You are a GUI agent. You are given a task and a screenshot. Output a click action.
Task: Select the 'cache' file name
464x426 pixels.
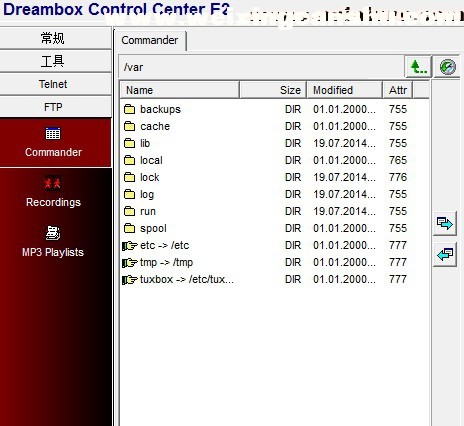155,126
